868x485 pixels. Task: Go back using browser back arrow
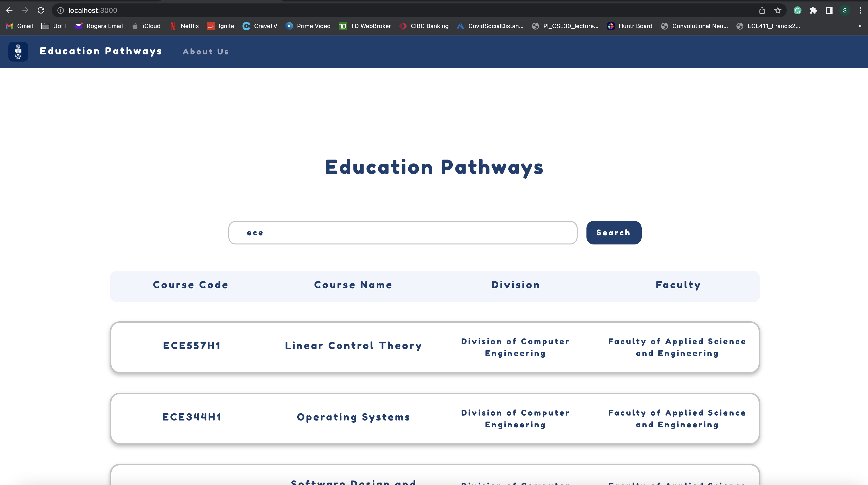pos(9,10)
